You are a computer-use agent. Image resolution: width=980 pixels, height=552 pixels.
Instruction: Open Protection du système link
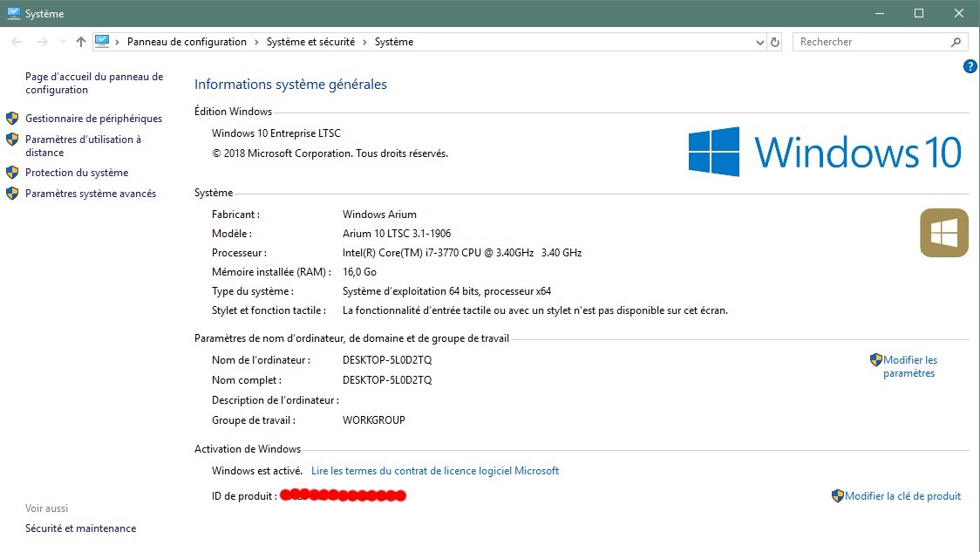(77, 173)
